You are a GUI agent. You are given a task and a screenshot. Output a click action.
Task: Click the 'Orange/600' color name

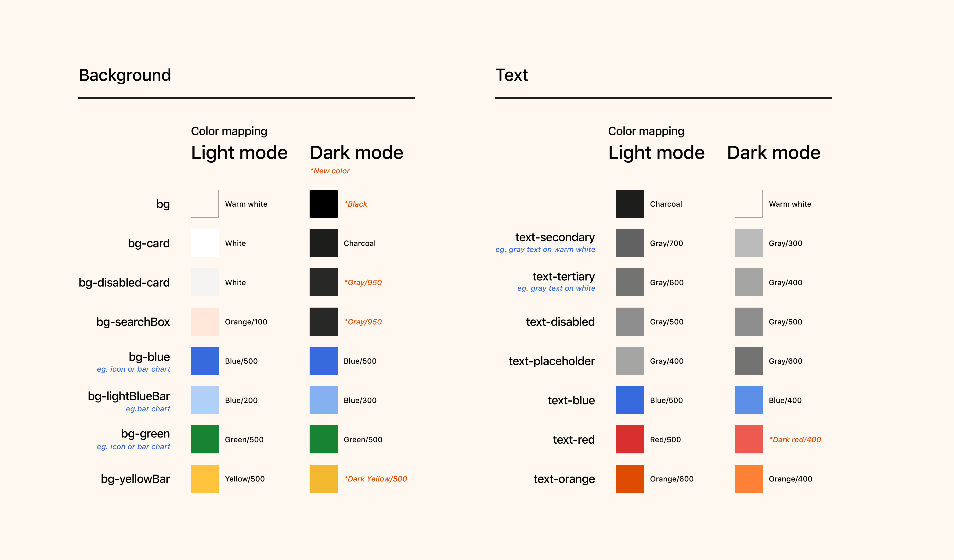point(672,479)
